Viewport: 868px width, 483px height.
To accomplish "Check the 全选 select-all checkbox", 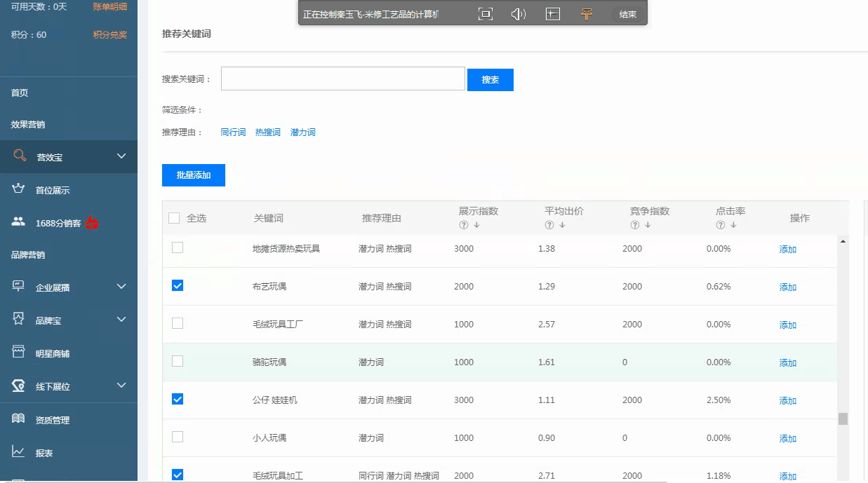I will (174, 218).
